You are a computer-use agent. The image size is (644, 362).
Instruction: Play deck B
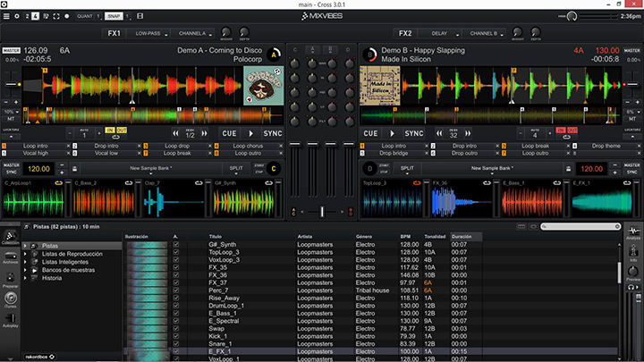393,133
